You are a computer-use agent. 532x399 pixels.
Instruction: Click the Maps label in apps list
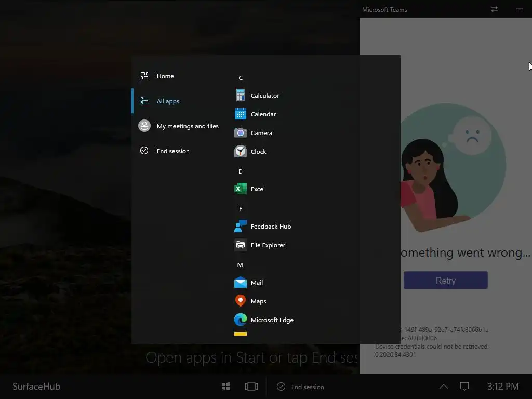pos(258,301)
